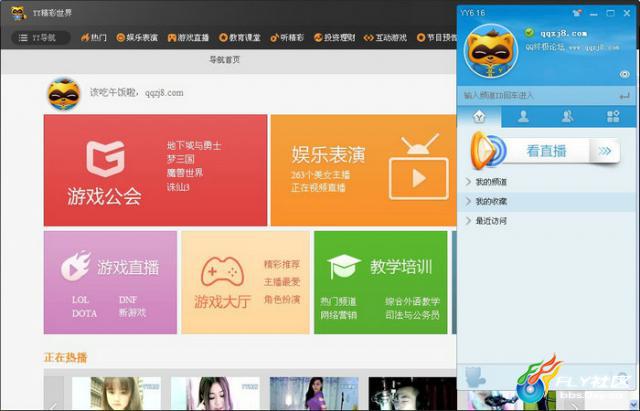640x411 pixels.
Task: Open 游戏直播 in the top toolbar
Action: pos(188,38)
